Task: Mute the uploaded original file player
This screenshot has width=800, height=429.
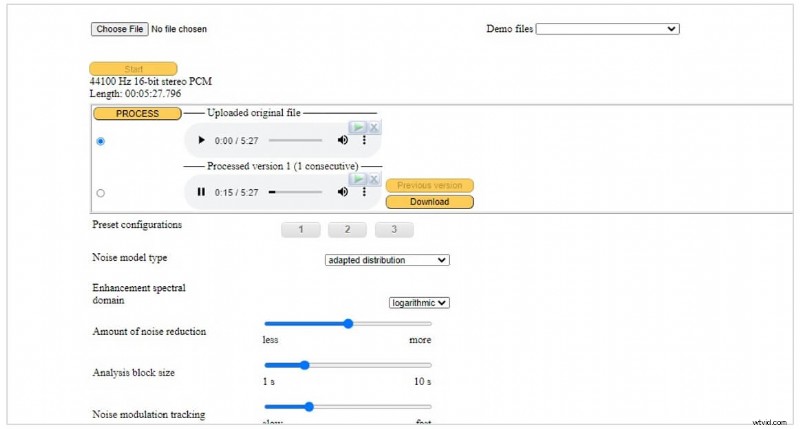Action: click(343, 141)
